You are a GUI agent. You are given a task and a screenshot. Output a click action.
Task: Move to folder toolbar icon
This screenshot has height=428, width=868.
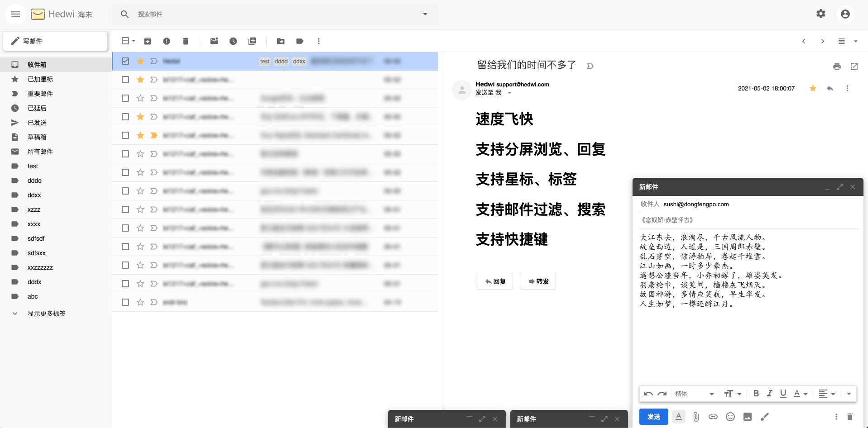pyautogui.click(x=281, y=41)
